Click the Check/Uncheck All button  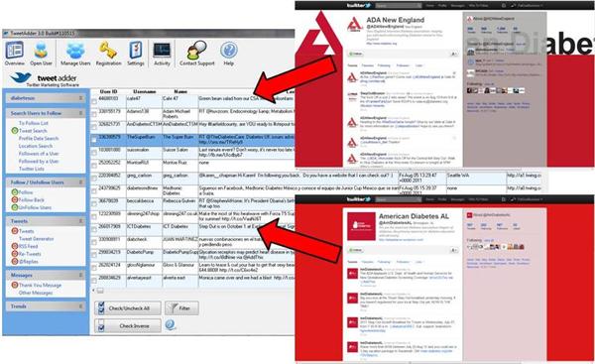click(x=128, y=308)
